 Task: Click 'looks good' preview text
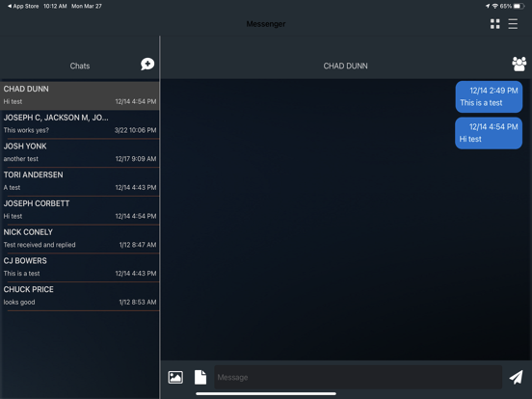[19, 302]
